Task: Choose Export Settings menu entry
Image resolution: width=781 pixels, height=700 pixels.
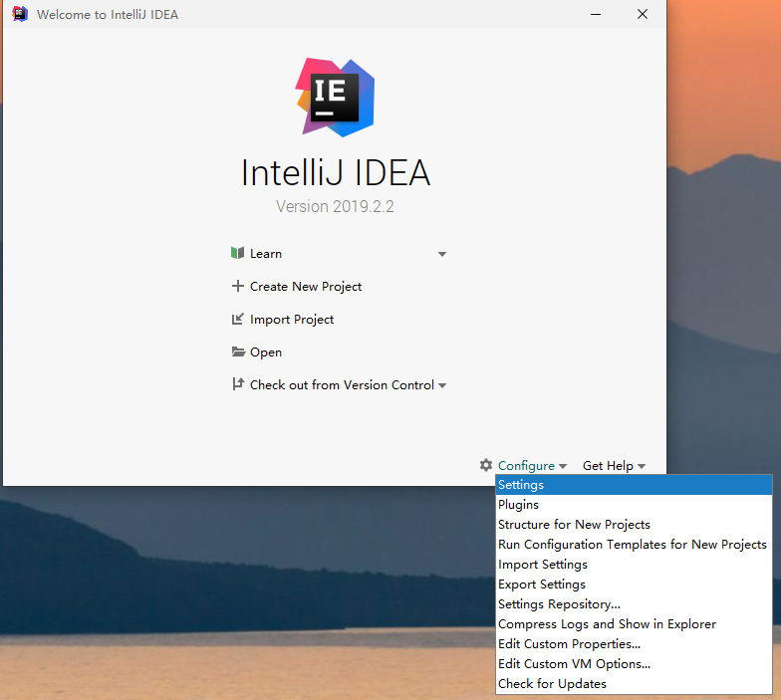Action: (542, 584)
